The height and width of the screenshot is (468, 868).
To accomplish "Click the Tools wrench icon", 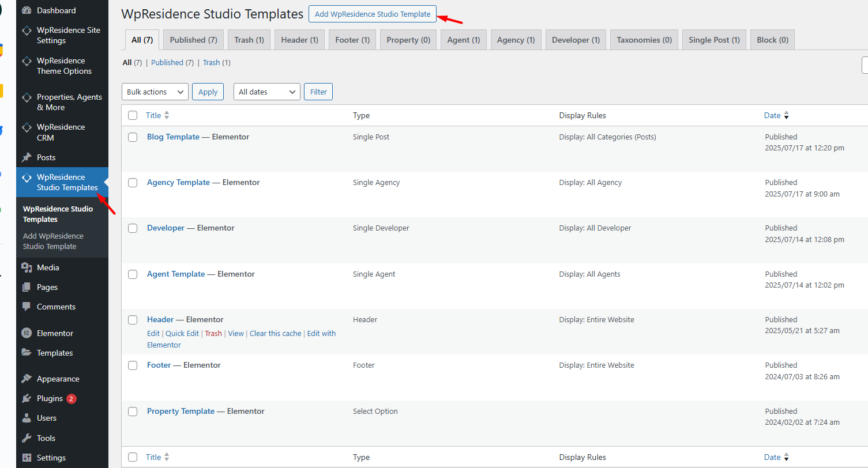I will [27, 438].
